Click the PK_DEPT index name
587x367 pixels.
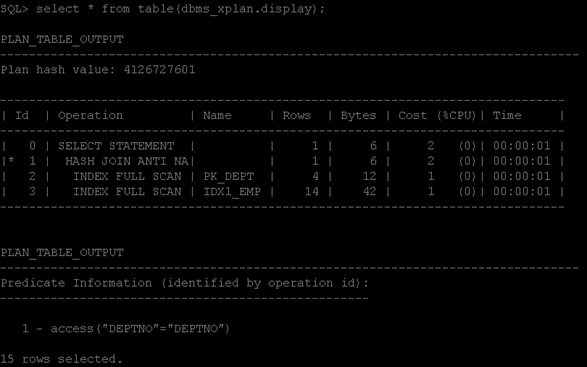click(229, 177)
